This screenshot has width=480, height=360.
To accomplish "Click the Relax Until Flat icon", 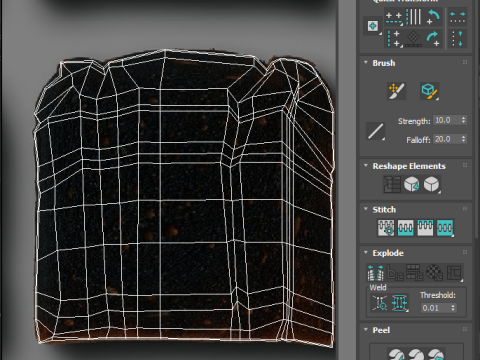I will coord(412,184).
